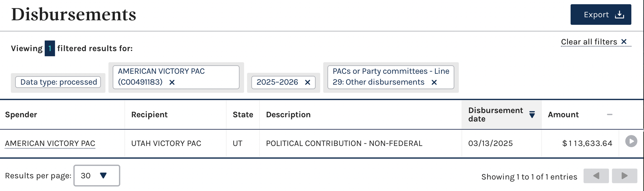Click the Spender column header
Viewport: 644px width, 191px height.
click(21, 115)
